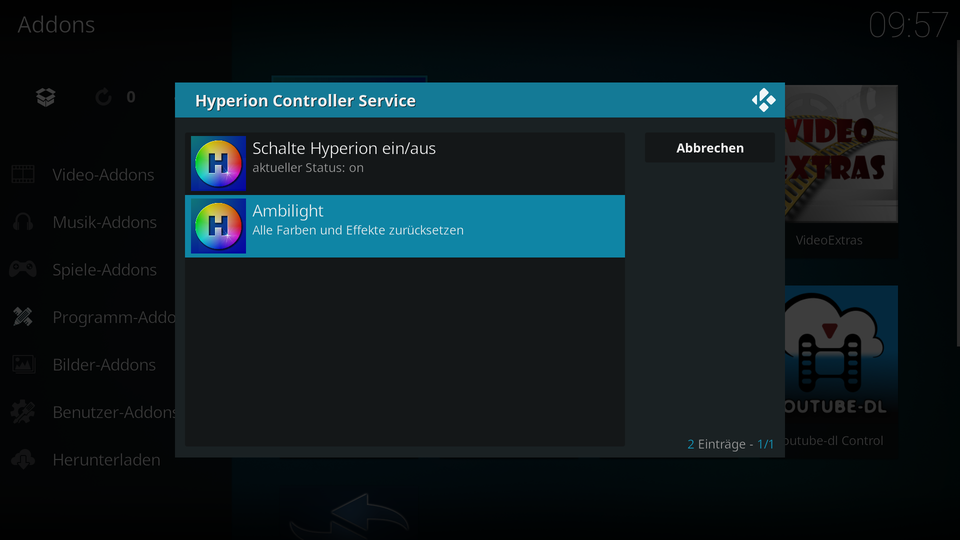Click the gamepad Spiele-Addons icon
This screenshot has width=960, height=540.
(23, 269)
